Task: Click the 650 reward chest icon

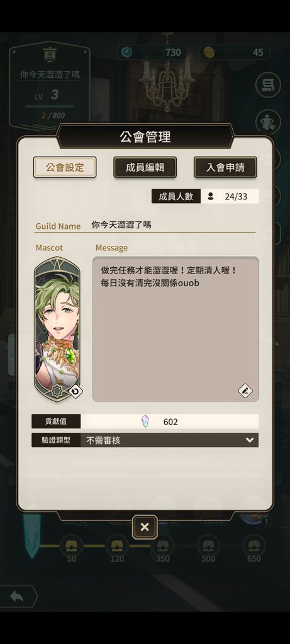Action: tap(254, 546)
